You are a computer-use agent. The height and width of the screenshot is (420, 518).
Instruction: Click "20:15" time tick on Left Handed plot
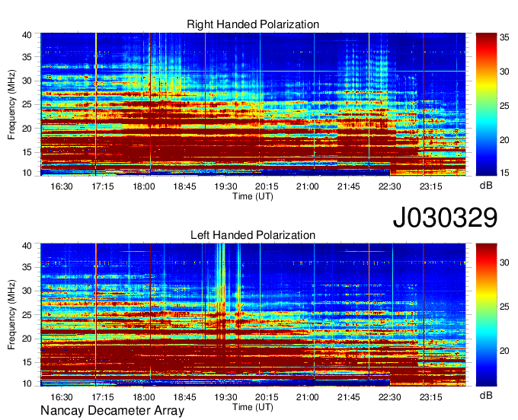[267, 397]
